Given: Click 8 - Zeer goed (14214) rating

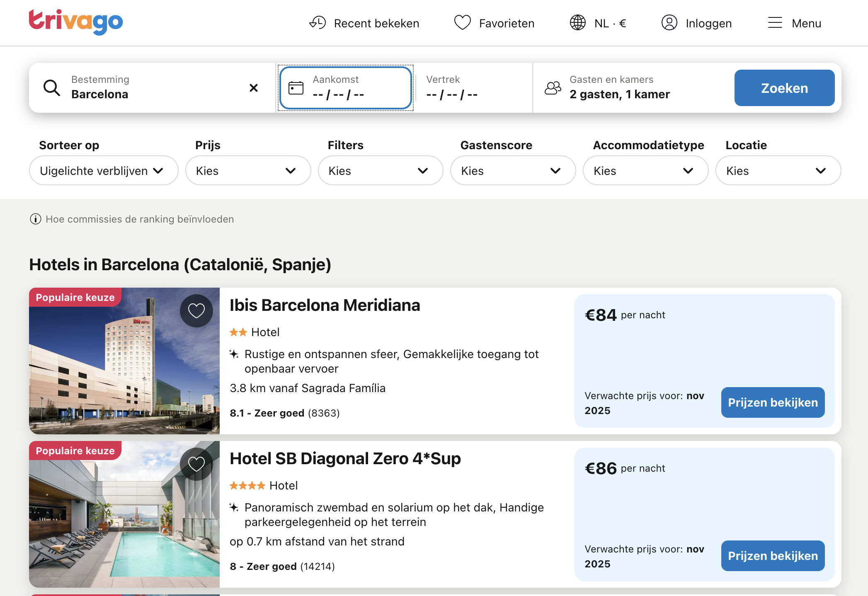Looking at the screenshot, I should click(282, 567).
